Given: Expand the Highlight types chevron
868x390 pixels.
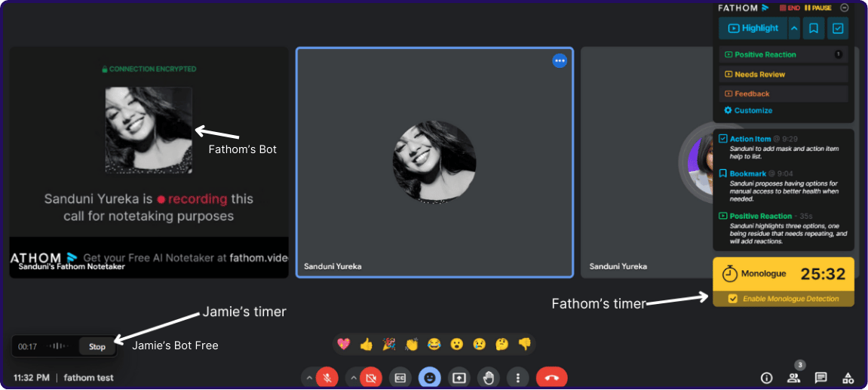Looking at the screenshot, I should pos(794,28).
